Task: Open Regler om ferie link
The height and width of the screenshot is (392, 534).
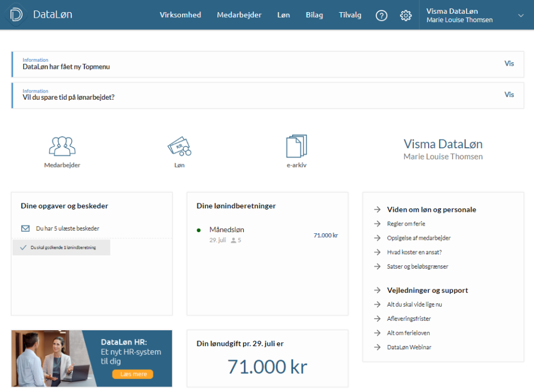Action: click(406, 223)
